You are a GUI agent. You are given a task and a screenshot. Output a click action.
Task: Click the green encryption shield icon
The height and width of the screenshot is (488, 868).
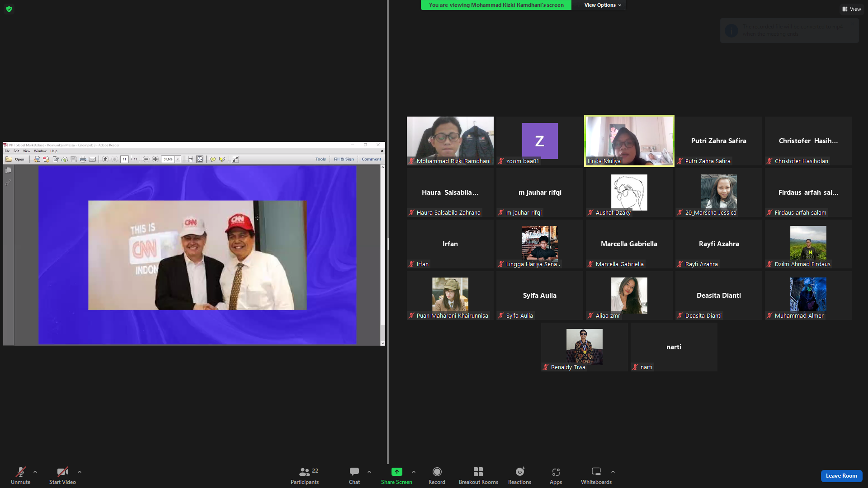point(9,9)
